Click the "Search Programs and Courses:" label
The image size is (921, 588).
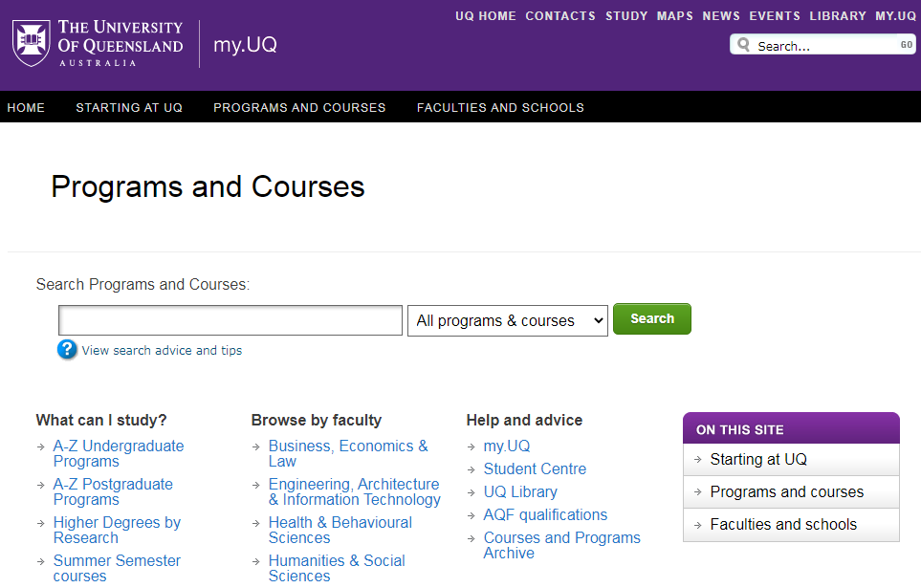143,284
